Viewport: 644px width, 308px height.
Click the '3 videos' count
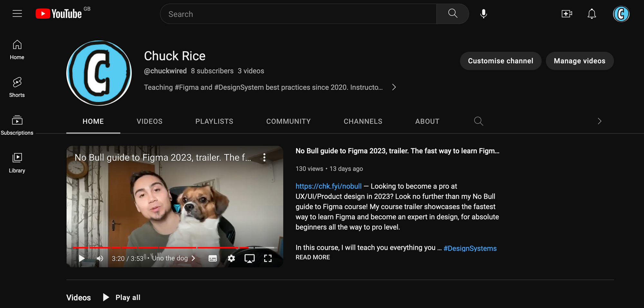(251, 71)
